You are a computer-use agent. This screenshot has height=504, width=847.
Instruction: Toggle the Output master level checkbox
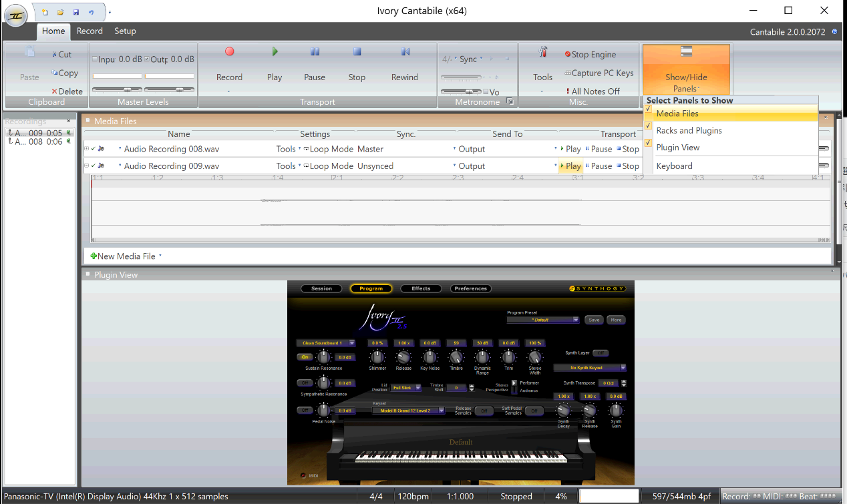click(147, 59)
